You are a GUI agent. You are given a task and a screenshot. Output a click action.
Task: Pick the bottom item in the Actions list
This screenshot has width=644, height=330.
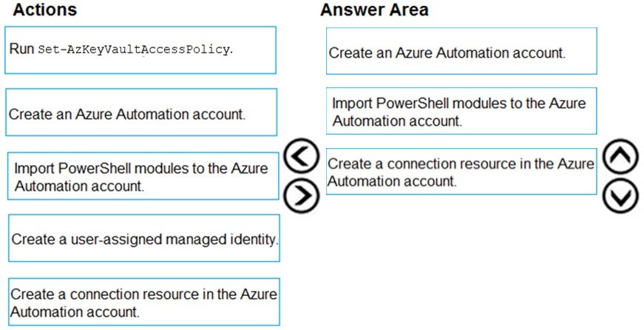(144, 302)
